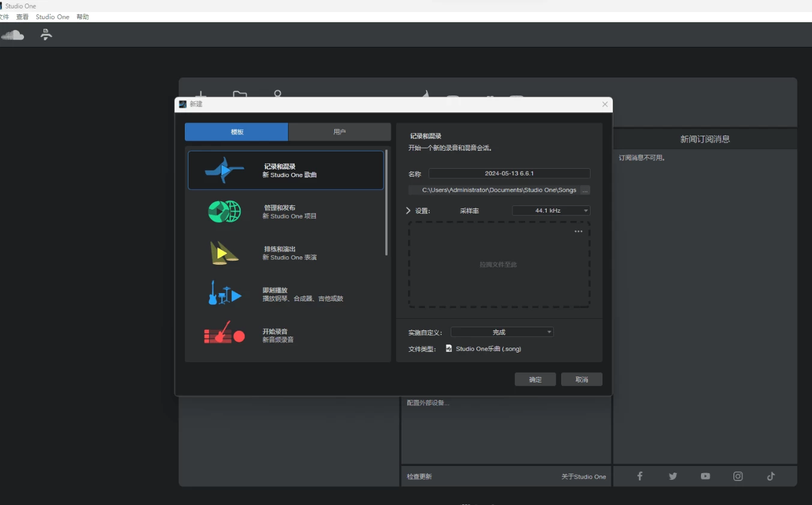Select the 管理和发布 globe icon template
812x505 pixels.
224,211
